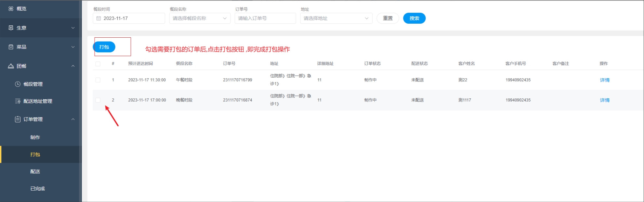
Task: Expand the 生意 menu chevron
Action: (73, 28)
